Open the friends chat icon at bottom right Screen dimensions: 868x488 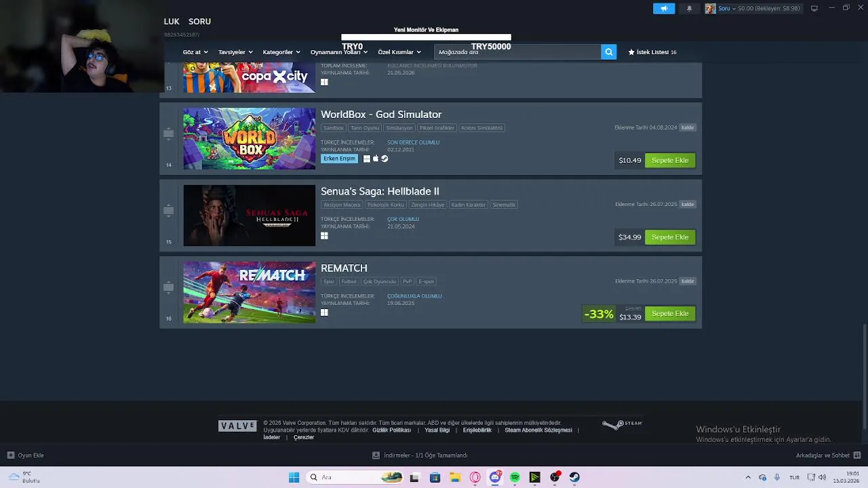click(856, 455)
